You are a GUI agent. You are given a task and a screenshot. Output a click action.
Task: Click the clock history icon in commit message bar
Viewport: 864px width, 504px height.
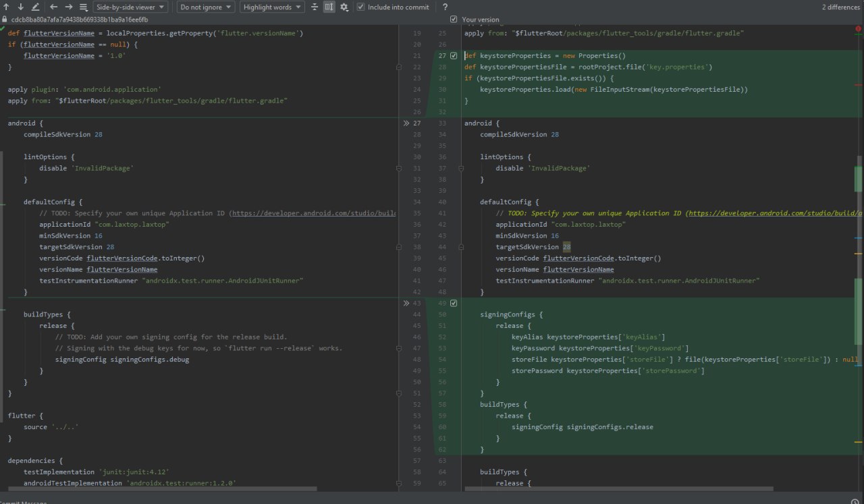pyautogui.click(x=855, y=501)
